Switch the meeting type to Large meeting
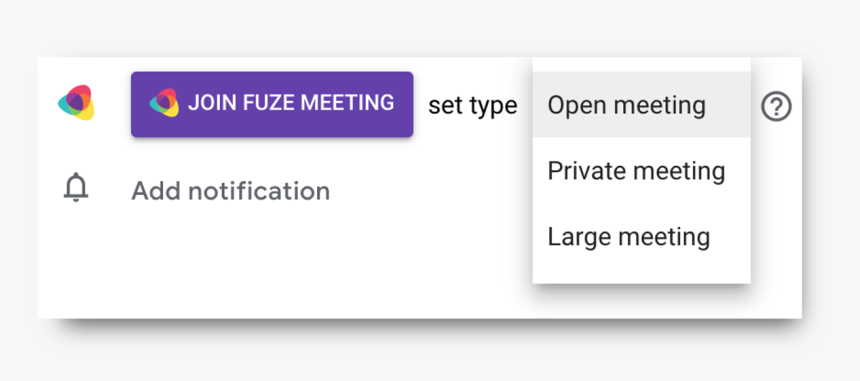This screenshot has width=860, height=381. (641, 236)
